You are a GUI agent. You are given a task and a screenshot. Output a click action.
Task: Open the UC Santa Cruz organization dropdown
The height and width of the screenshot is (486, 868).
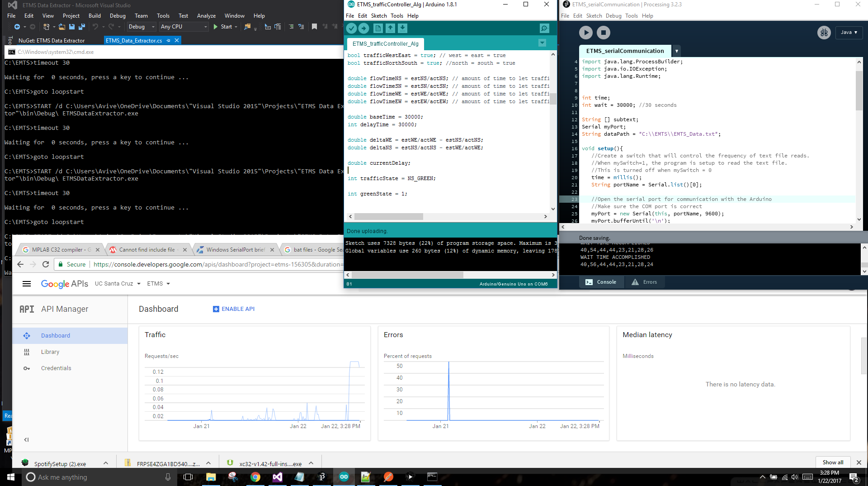(118, 284)
